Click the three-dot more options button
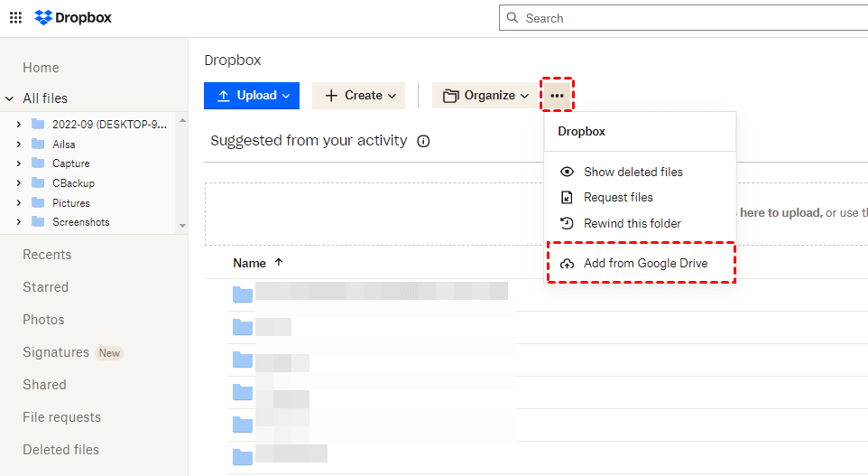 point(557,95)
